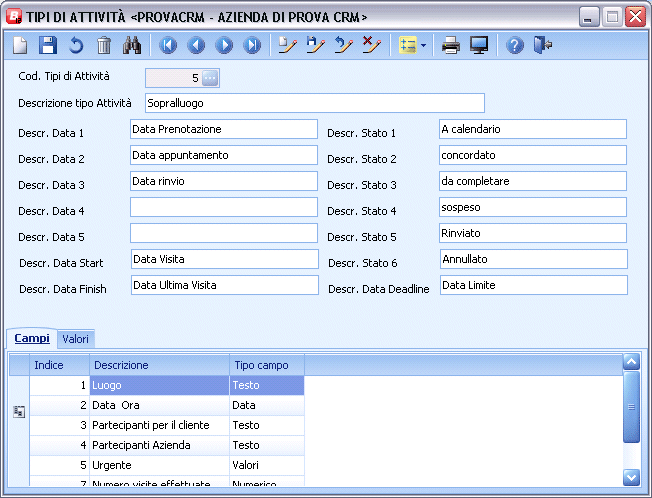Click the empty Descr. Data 4 field
Viewport: 652px width, 498px height.
pyautogui.click(x=223, y=207)
